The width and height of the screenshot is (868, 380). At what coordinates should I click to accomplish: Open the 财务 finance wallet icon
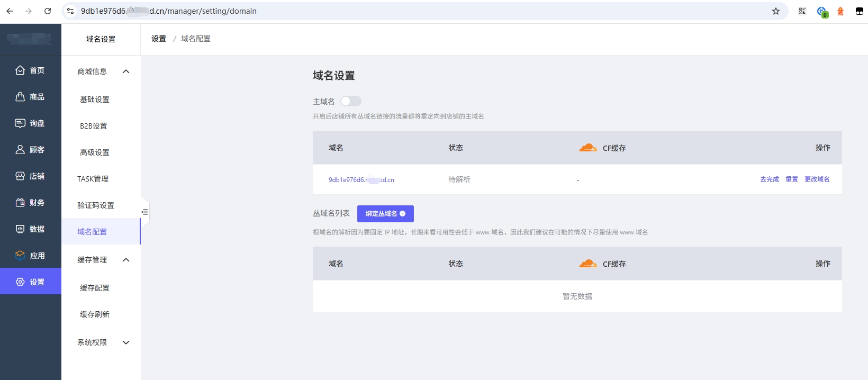tap(20, 203)
